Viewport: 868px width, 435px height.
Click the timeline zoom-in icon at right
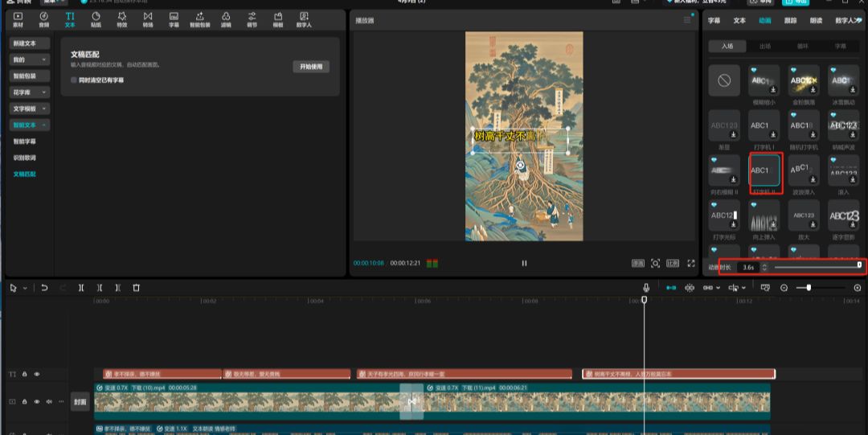coord(858,288)
